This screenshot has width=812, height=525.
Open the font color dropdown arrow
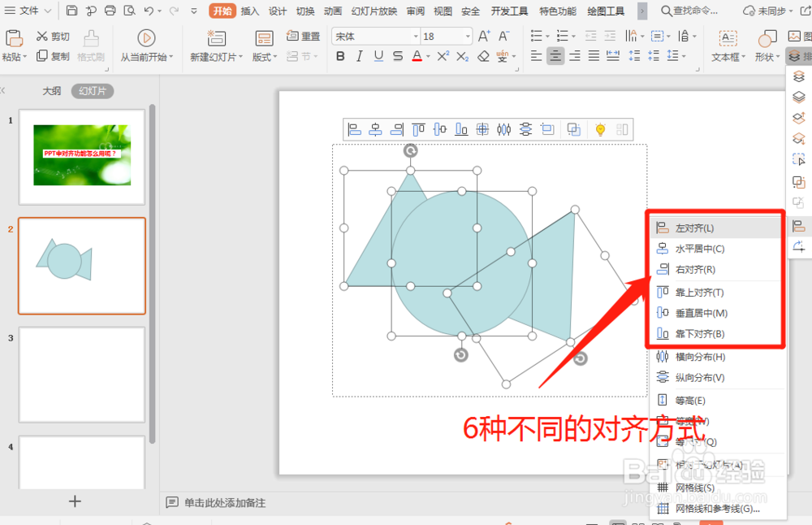[428, 57]
